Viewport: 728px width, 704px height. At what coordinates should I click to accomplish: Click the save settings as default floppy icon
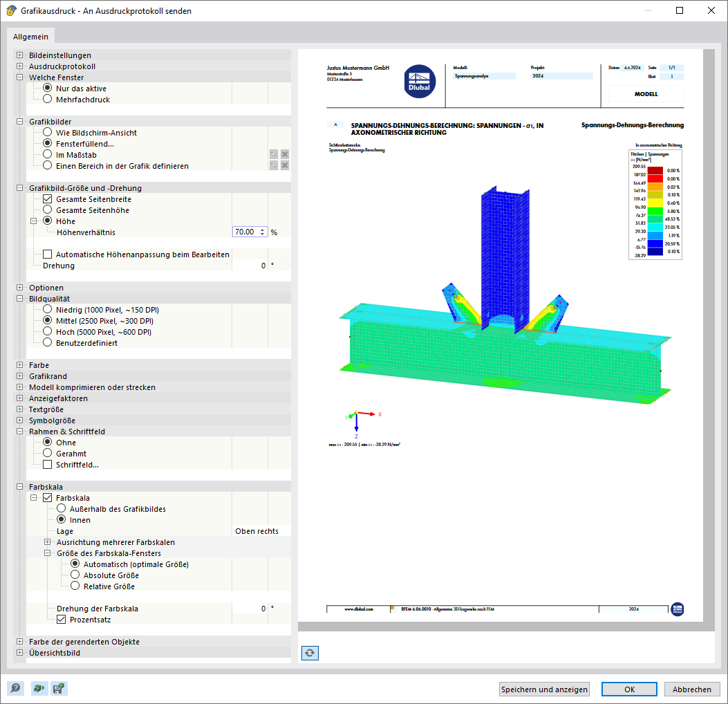[59, 688]
